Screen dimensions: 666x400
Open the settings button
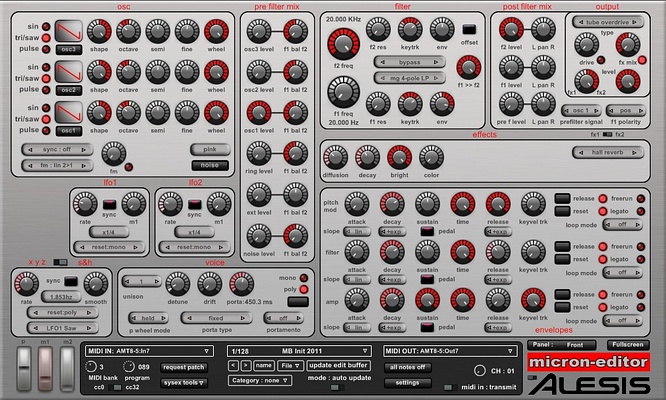(x=407, y=383)
